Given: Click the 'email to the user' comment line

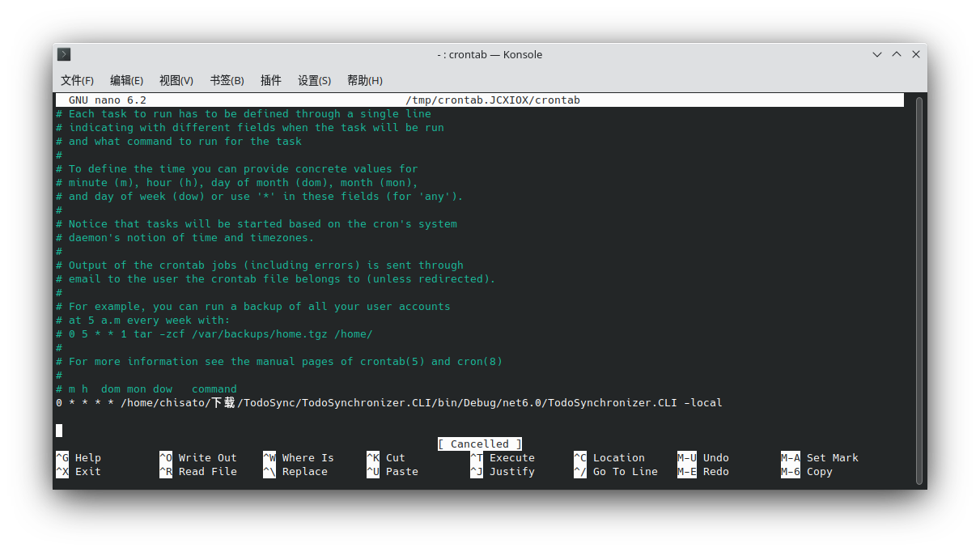Looking at the screenshot, I should (276, 279).
